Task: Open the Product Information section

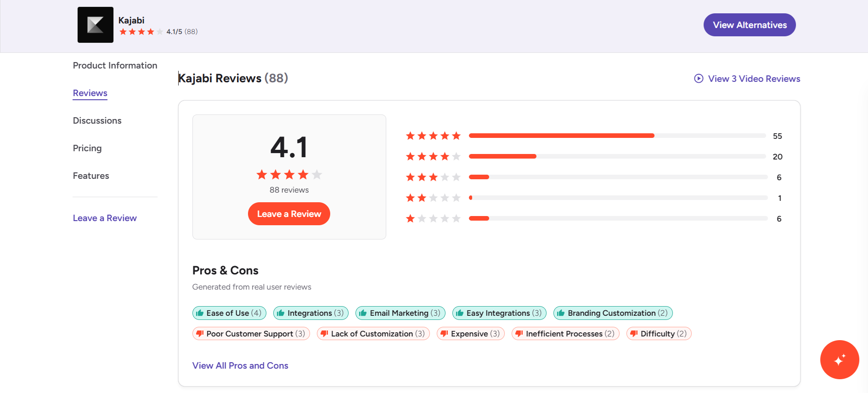Action: point(115,65)
